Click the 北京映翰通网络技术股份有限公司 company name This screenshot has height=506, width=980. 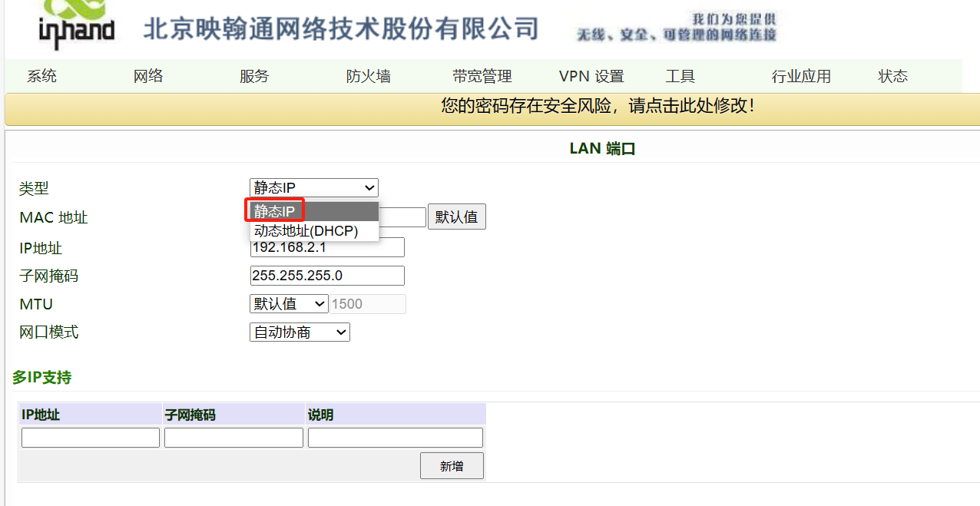coord(341,29)
